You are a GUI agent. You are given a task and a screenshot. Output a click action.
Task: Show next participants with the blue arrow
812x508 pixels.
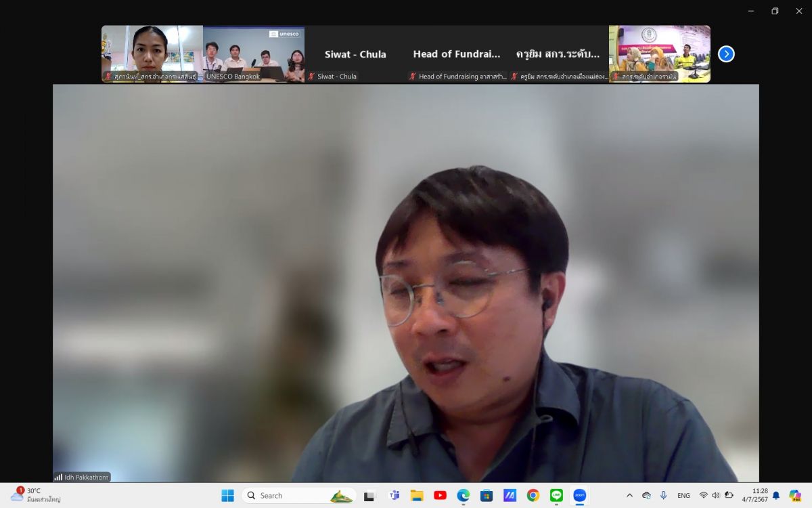726,54
